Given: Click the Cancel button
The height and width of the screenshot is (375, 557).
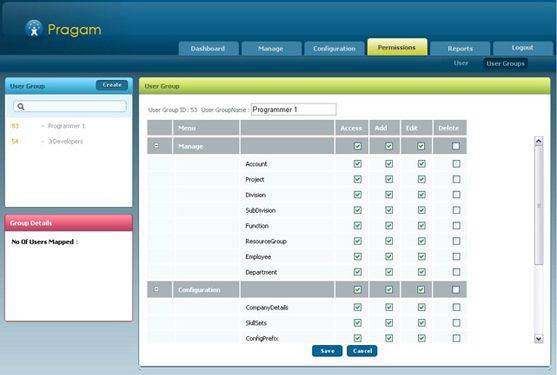Looking at the screenshot, I should pyautogui.click(x=362, y=351).
